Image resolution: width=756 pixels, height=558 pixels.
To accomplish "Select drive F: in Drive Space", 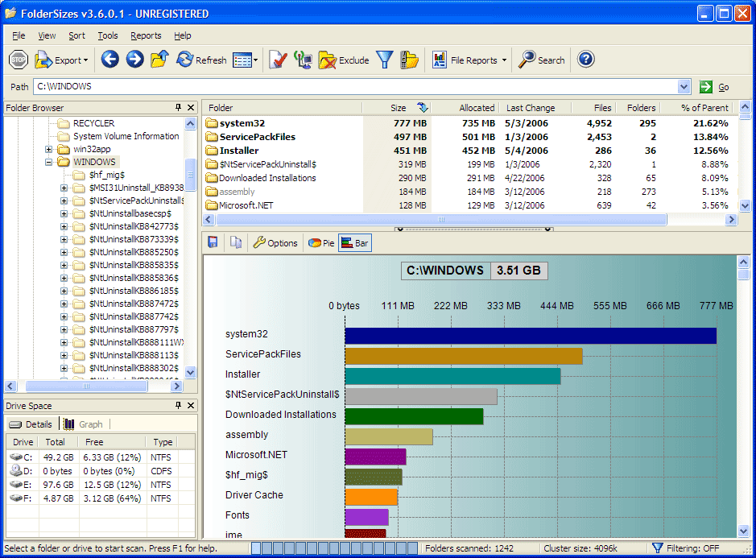I will tap(101, 498).
